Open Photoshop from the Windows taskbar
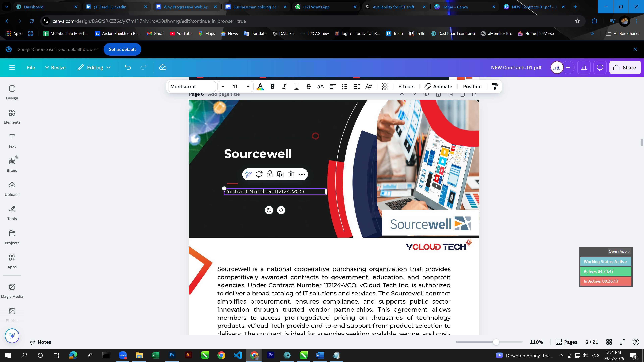Viewport: 644px width, 362px height. point(172,355)
